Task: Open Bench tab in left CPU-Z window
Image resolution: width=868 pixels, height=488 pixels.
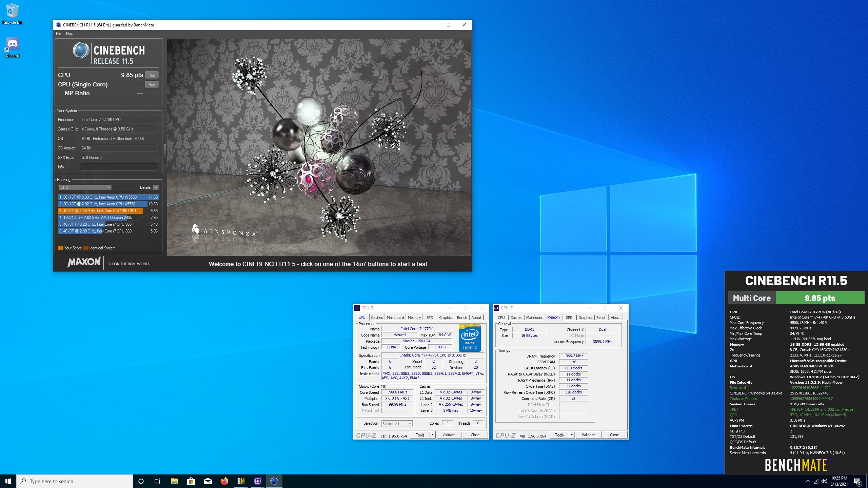Action: point(462,318)
